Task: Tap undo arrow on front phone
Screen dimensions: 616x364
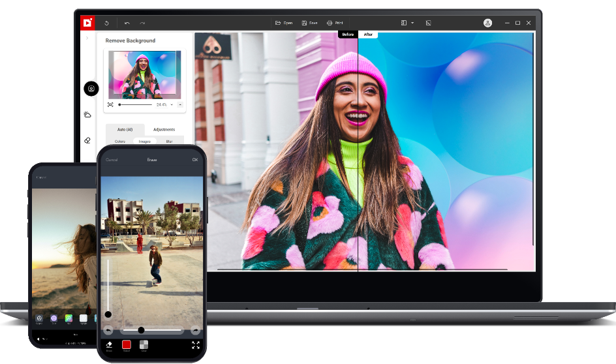Action: [x=108, y=331]
